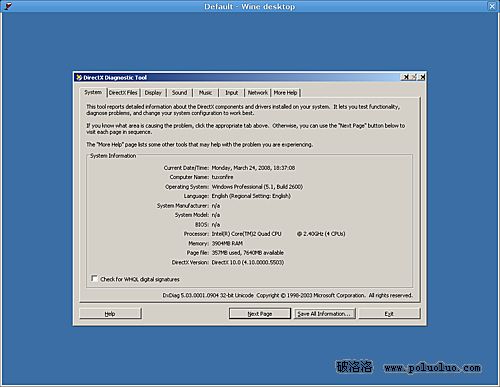The width and height of the screenshot is (500, 387).
Task: Click the Processor value Intel Core2 Quad
Action: [247, 234]
